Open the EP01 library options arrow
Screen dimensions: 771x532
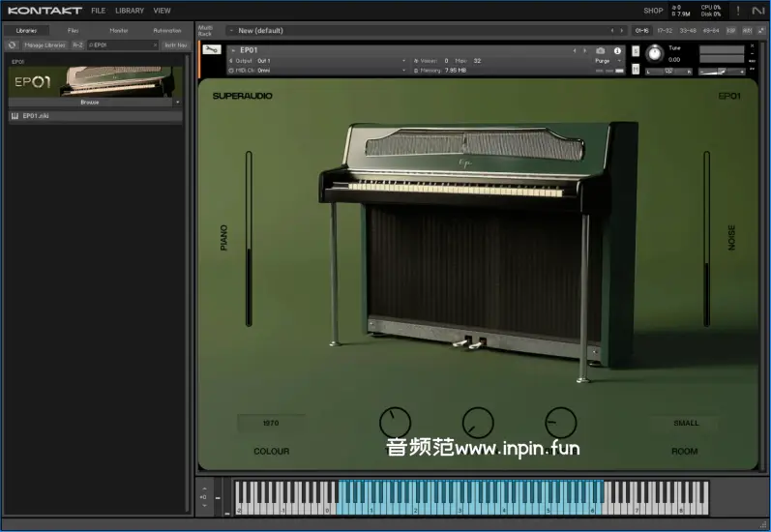tap(177, 102)
